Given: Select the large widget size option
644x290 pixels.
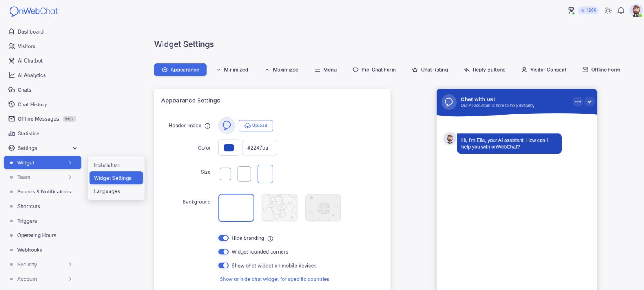Looking at the screenshot, I should [265, 174].
